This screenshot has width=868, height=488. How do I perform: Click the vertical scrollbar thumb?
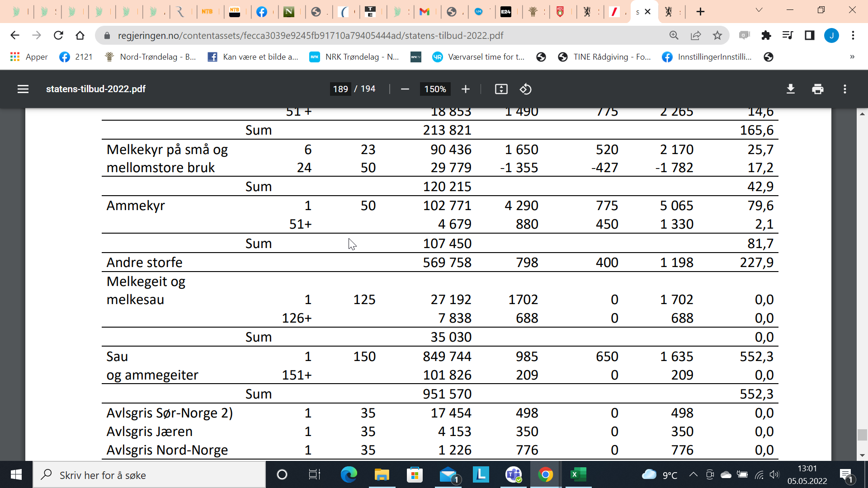point(862,435)
